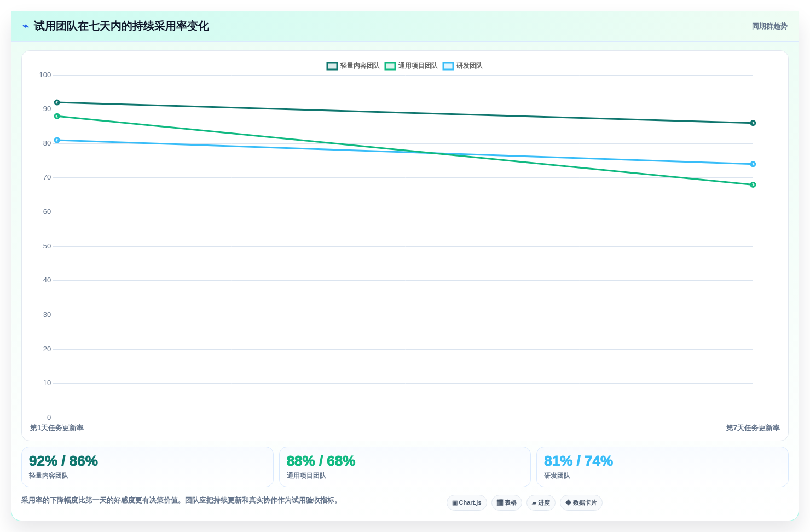Click the y-axis label 100
The height and width of the screenshot is (532, 810).
point(45,75)
